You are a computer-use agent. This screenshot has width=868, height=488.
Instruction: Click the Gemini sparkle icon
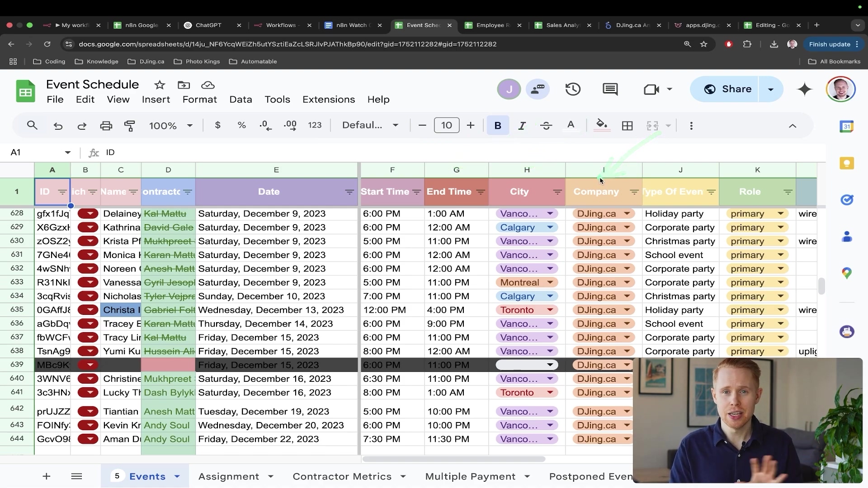point(805,89)
